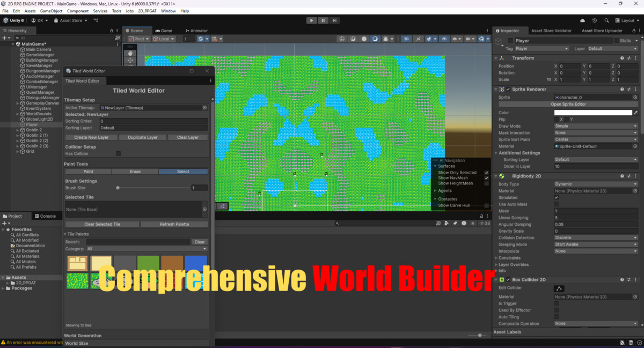The width and height of the screenshot is (644, 348).
Task: Enable the Has Collider checkbox
Action: [119, 153]
